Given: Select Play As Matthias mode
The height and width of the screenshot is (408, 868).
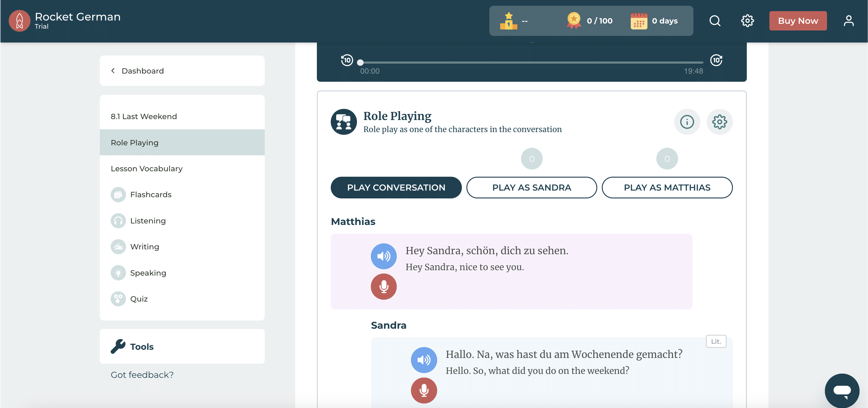Looking at the screenshot, I should coord(667,188).
